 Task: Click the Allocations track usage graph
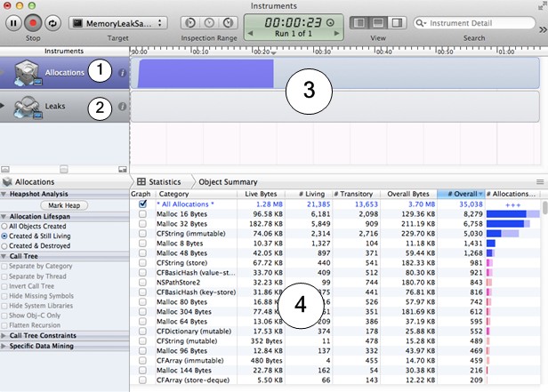coord(205,73)
